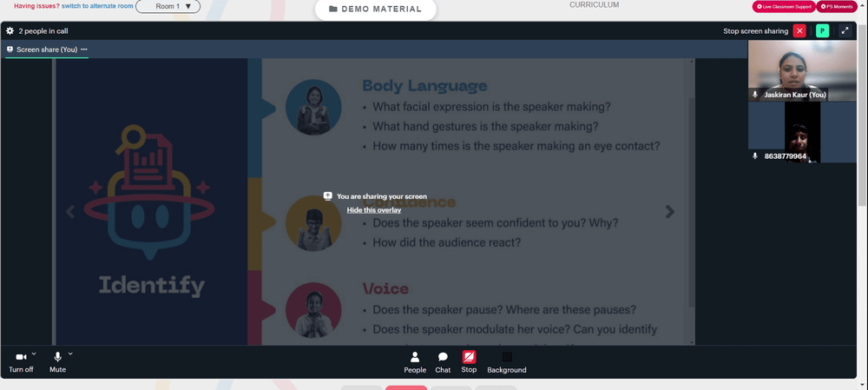
Task: Click the Identify robot logo
Action: click(x=149, y=191)
